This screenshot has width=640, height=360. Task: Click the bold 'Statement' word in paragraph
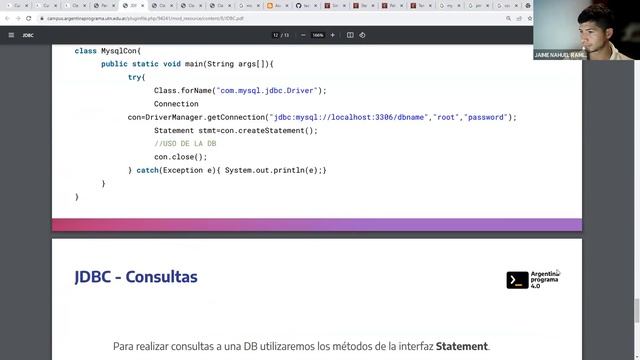(462, 346)
